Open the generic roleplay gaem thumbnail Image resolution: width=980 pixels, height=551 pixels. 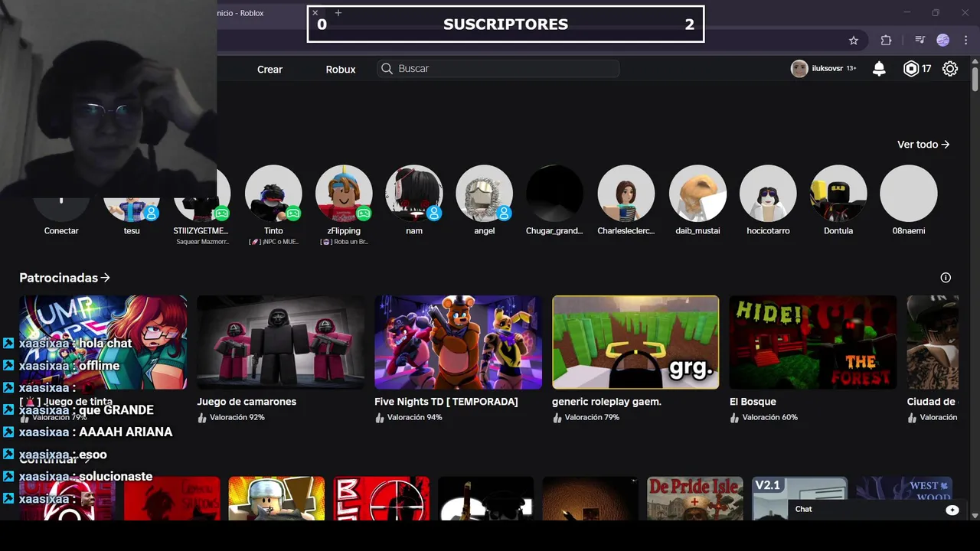click(x=635, y=342)
